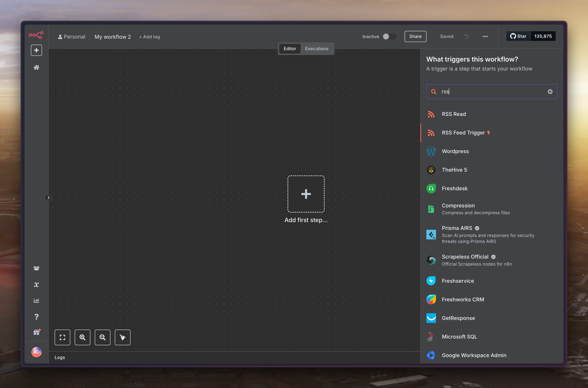
Task: Zoom in on the canvas
Action: pyautogui.click(x=82, y=337)
